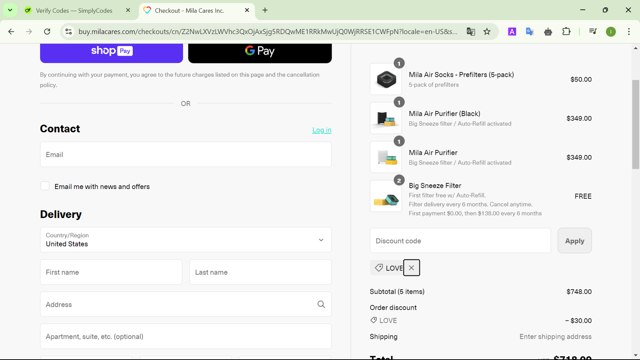Click the - $30.00 discount amount

578,320
